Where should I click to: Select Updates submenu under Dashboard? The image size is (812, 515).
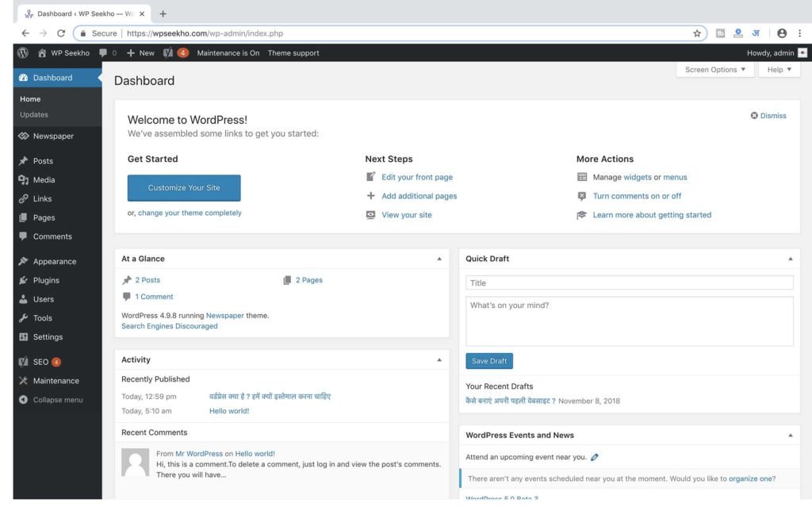[33, 114]
